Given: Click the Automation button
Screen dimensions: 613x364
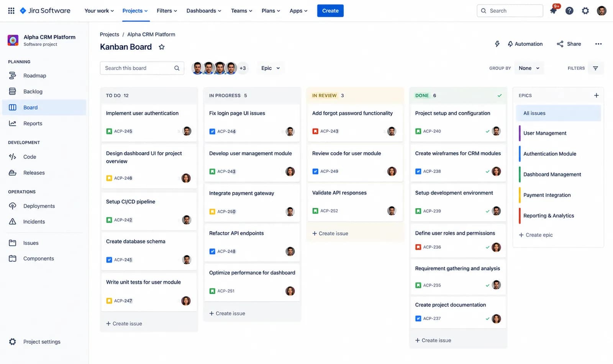Looking at the screenshot, I should point(525,44).
